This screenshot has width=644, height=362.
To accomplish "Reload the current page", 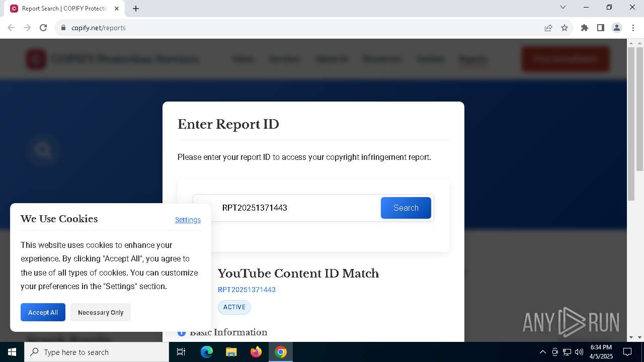I will pyautogui.click(x=43, y=28).
